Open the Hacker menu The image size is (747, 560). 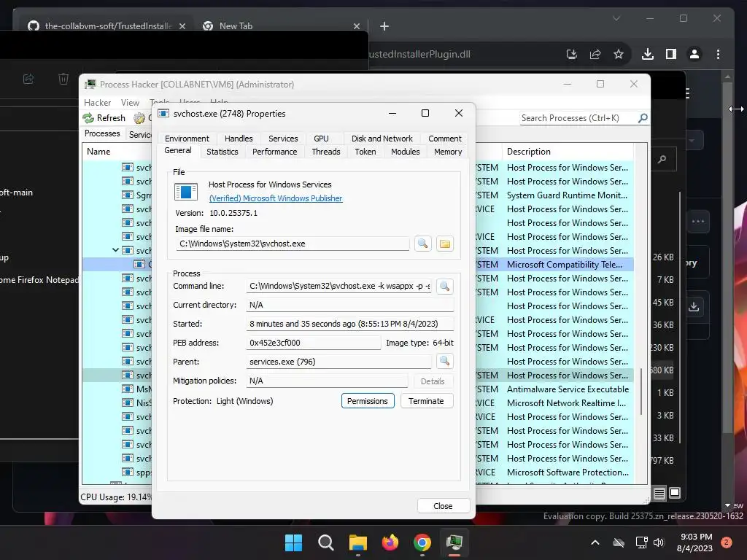(x=97, y=103)
